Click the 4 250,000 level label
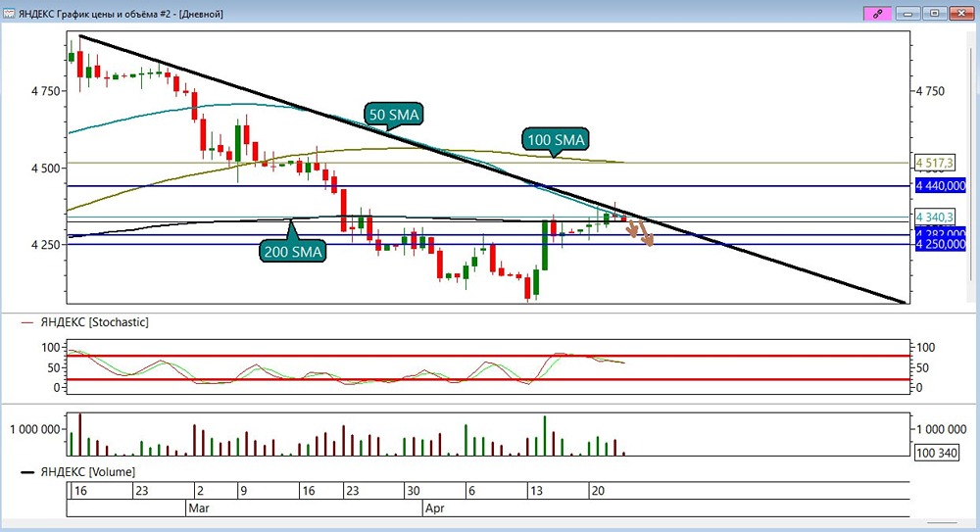Screen dimensions: 980x532 pos(941,244)
